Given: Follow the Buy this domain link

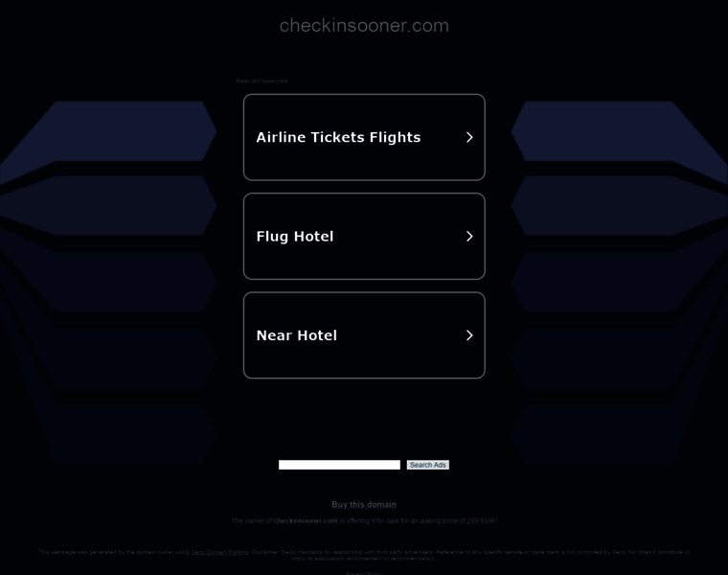Looking at the screenshot, I should [x=364, y=504].
